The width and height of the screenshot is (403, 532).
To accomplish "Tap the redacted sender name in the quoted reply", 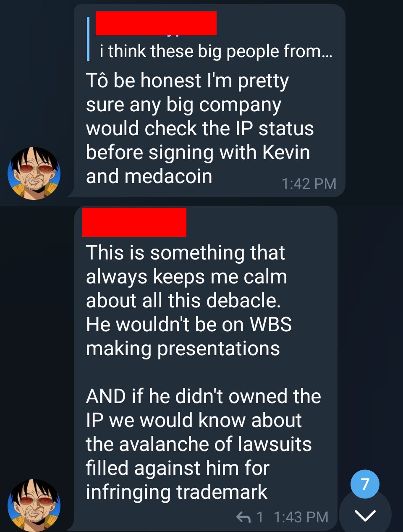I will [x=156, y=23].
